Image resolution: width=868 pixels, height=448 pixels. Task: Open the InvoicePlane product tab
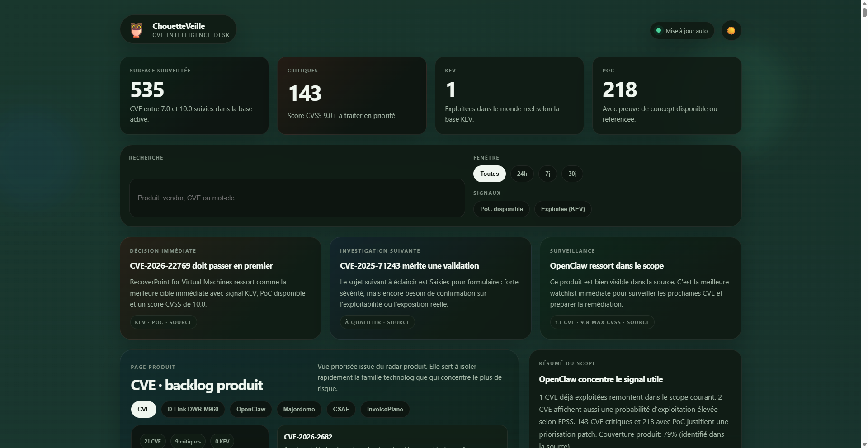(x=385, y=410)
